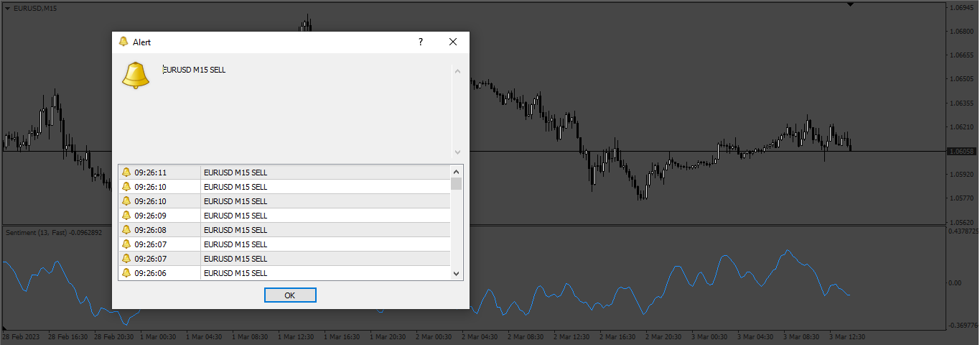The width and height of the screenshot is (980, 345).
Task: Close the Alert dialog window
Action: pos(453,42)
